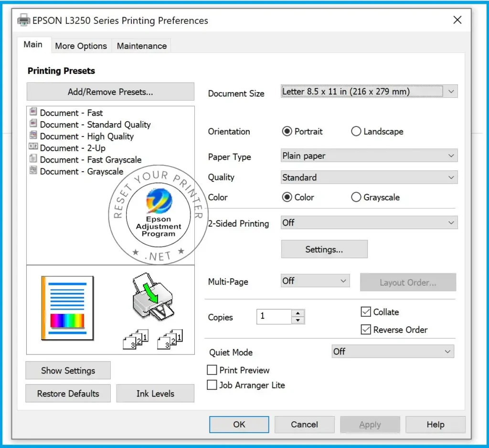Click the Document - Fast Grayscale preset icon
Image resolution: width=489 pixels, height=448 pixels.
(x=33, y=158)
